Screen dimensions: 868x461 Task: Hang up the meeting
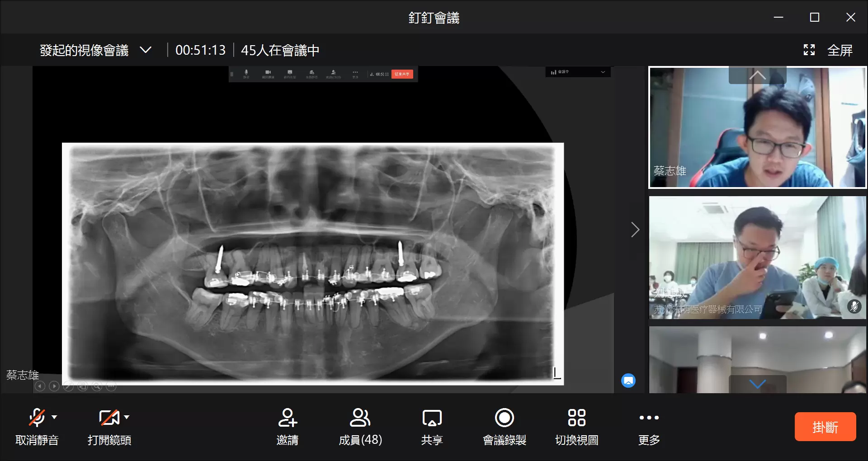825,427
